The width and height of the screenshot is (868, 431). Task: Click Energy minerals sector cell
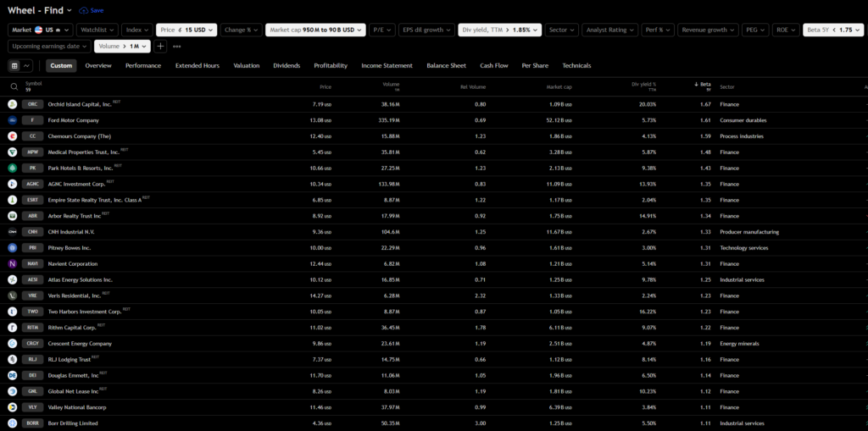(739, 344)
